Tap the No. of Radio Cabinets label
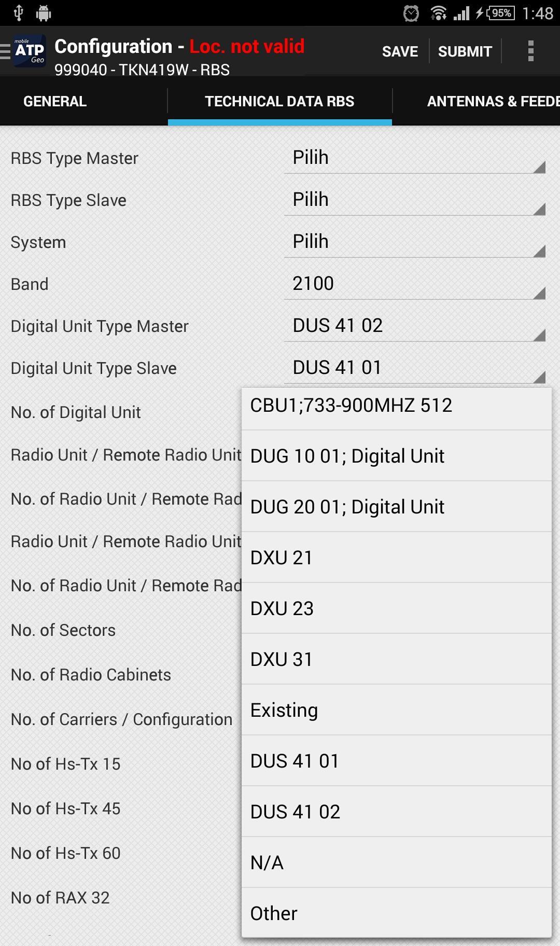 (91, 675)
